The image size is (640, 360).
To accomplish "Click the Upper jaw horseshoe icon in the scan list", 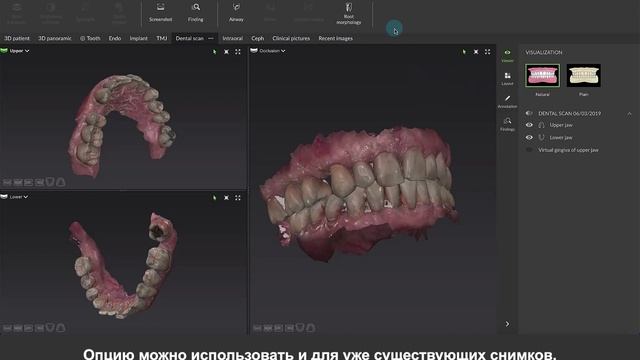I will pyautogui.click(x=541, y=125).
